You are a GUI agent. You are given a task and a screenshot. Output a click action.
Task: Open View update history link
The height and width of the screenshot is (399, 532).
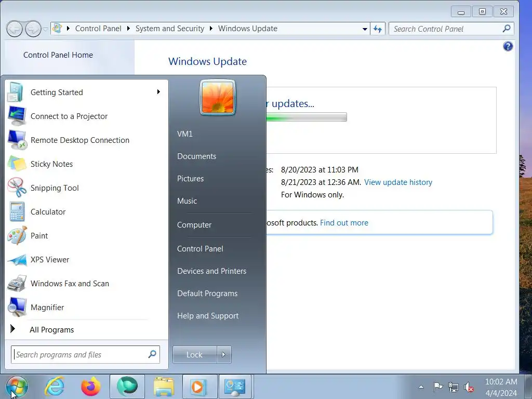click(x=398, y=182)
